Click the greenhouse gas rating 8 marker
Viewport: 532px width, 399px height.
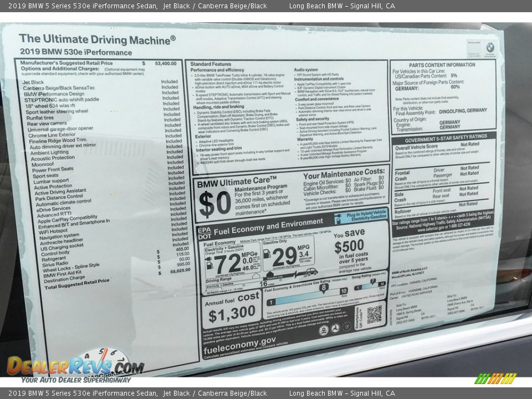[x=323, y=287]
